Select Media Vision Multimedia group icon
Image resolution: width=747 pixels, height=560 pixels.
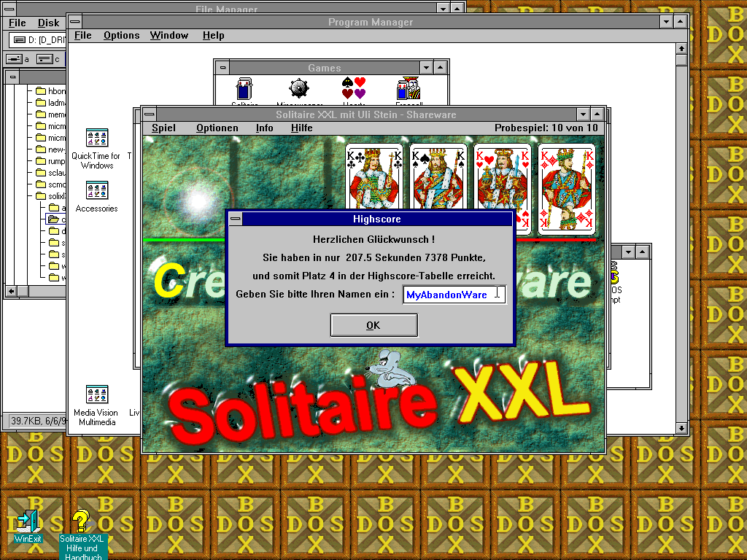point(97,405)
